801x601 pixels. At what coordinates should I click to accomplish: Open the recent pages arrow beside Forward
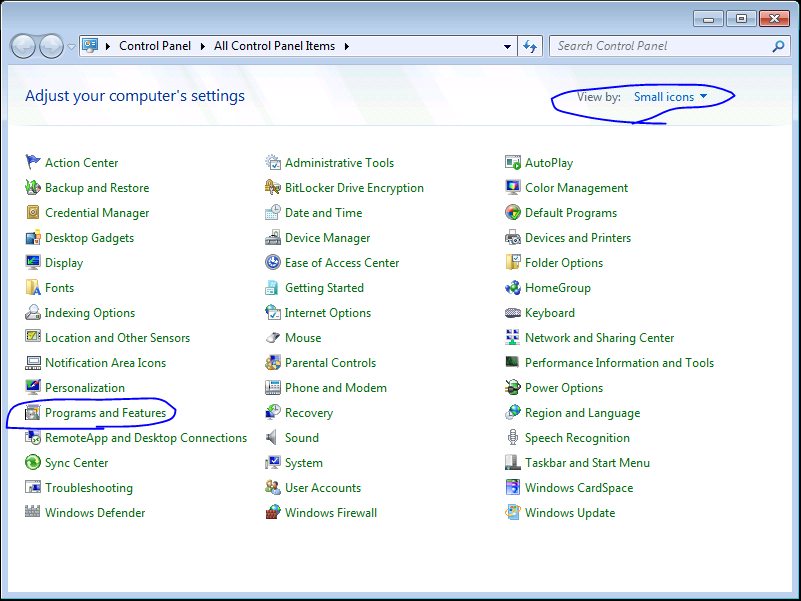pos(72,47)
